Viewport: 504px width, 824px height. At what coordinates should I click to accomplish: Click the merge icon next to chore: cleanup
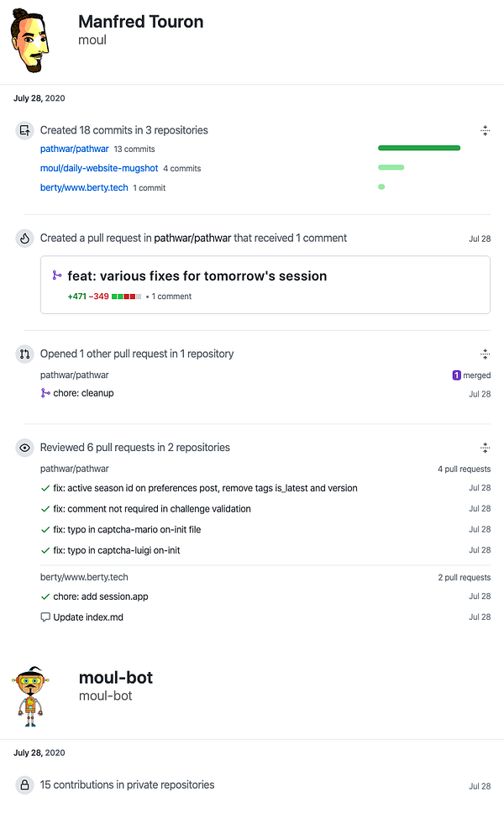tap(45, 393)
